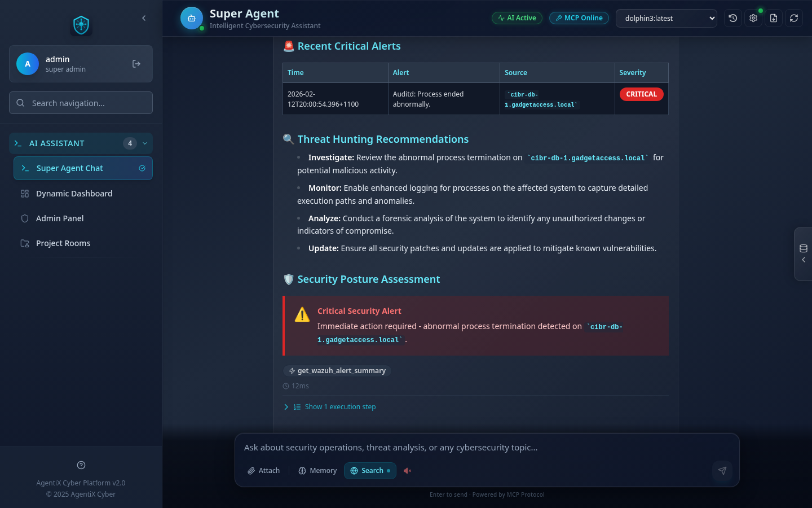Open the Memory panel in the chat bar

pos(317,470)
